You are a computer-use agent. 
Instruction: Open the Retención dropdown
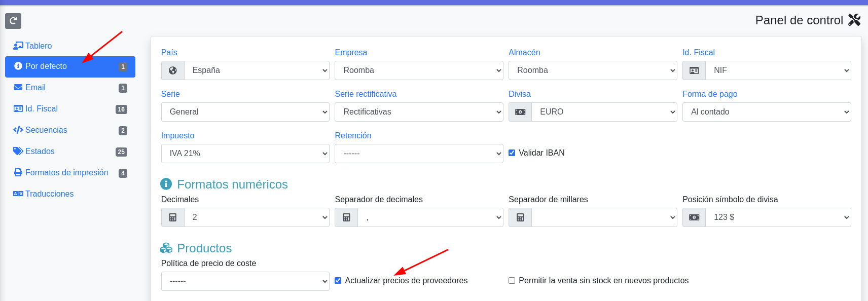(419, 154)
